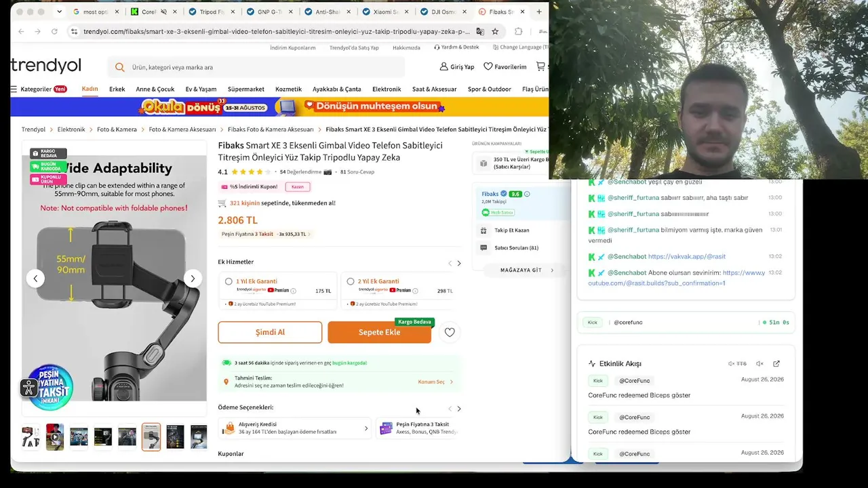The width and height of the screenshot is (868, 488).
Task: Click Takip Et Kazan link
Action: click(512, 230)
